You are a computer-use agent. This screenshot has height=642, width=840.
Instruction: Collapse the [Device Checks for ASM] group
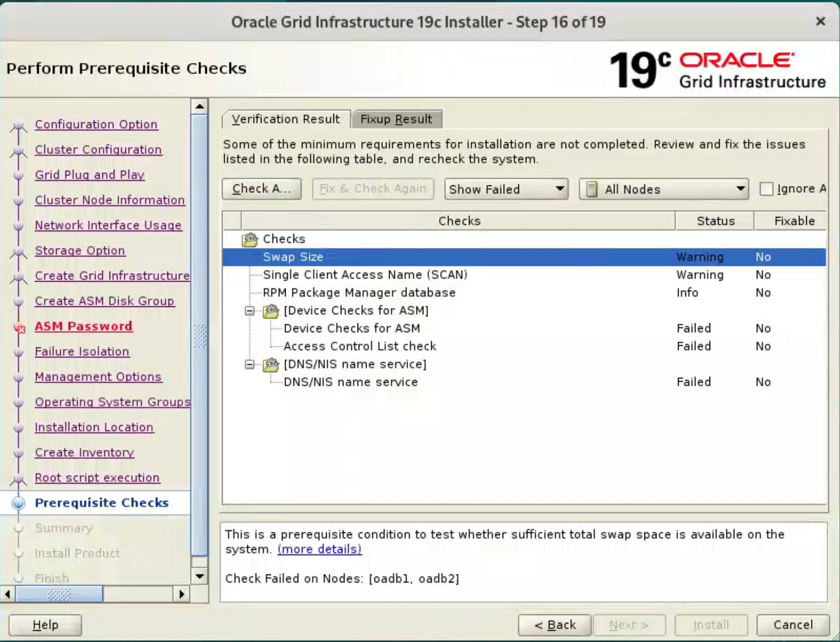[250, 311]
